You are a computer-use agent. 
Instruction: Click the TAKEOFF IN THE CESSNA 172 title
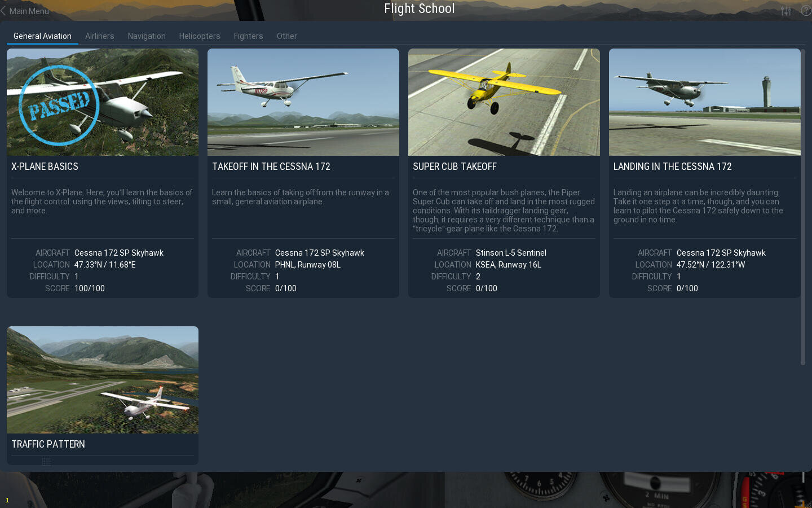pyautogui.click(x=271, y=167)
